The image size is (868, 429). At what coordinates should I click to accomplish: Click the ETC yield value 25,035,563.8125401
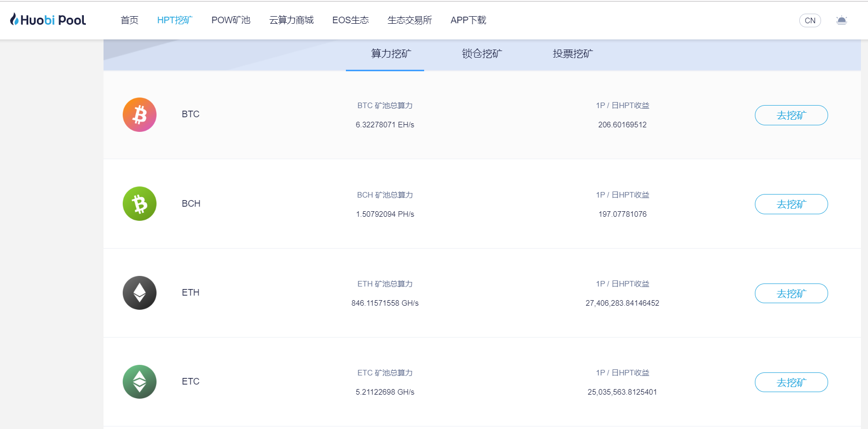coord(622,392)
